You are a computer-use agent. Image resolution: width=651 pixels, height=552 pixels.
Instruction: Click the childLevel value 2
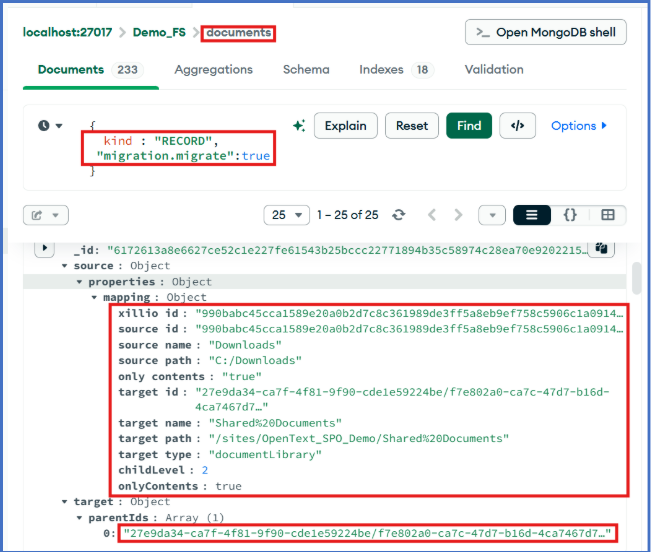(x=205, y=470)
